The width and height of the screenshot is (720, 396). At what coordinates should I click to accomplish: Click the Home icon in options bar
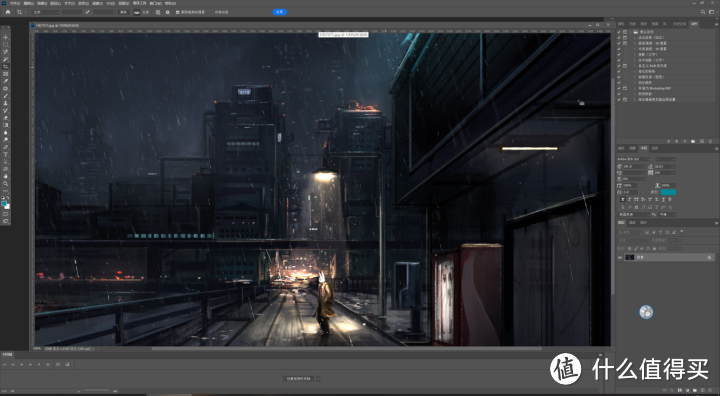(x=8, y=12)
